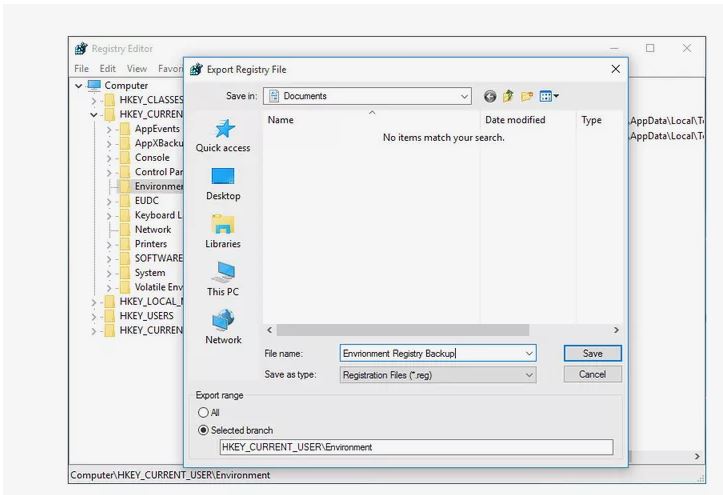
Task: Click the System folder icon in tree
Action: pyautogui.click(x=124, y=273)
